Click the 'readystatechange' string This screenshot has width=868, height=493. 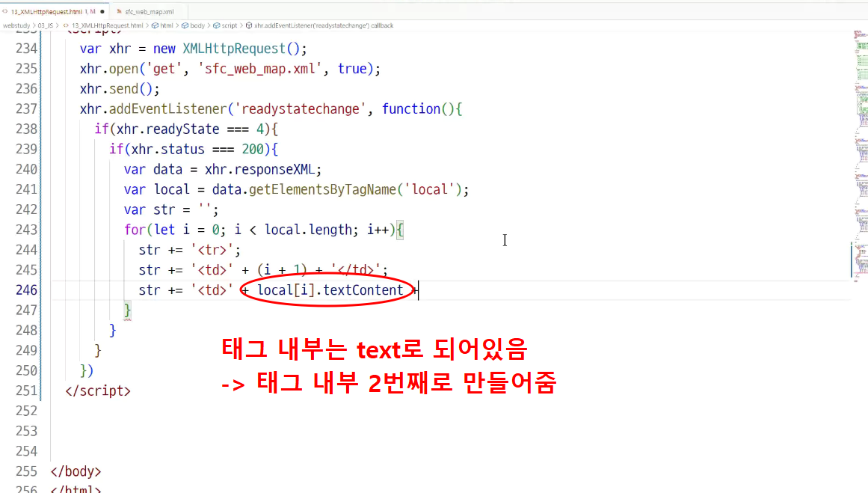[x=300, y=109]
